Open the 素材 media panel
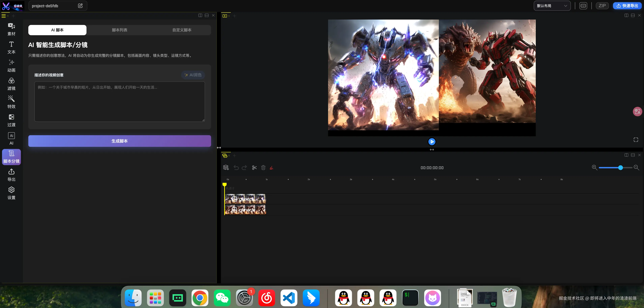 click(x=11, y=29)
